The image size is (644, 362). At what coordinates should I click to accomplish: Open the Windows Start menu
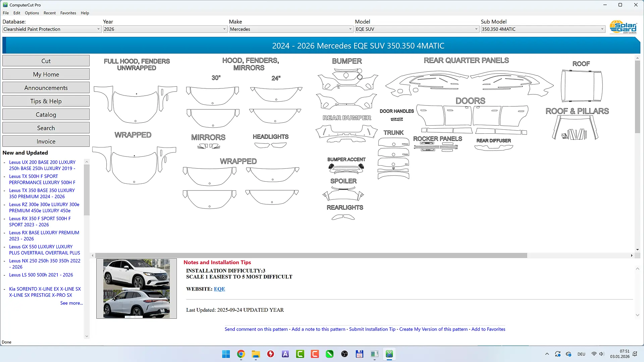[x=226, y=354]
